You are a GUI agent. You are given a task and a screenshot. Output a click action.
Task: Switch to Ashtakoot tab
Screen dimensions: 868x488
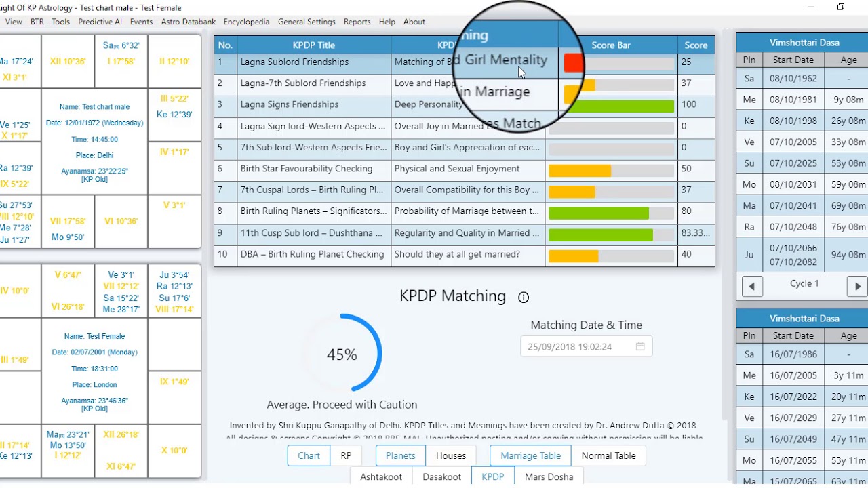[x=381, y=476]
